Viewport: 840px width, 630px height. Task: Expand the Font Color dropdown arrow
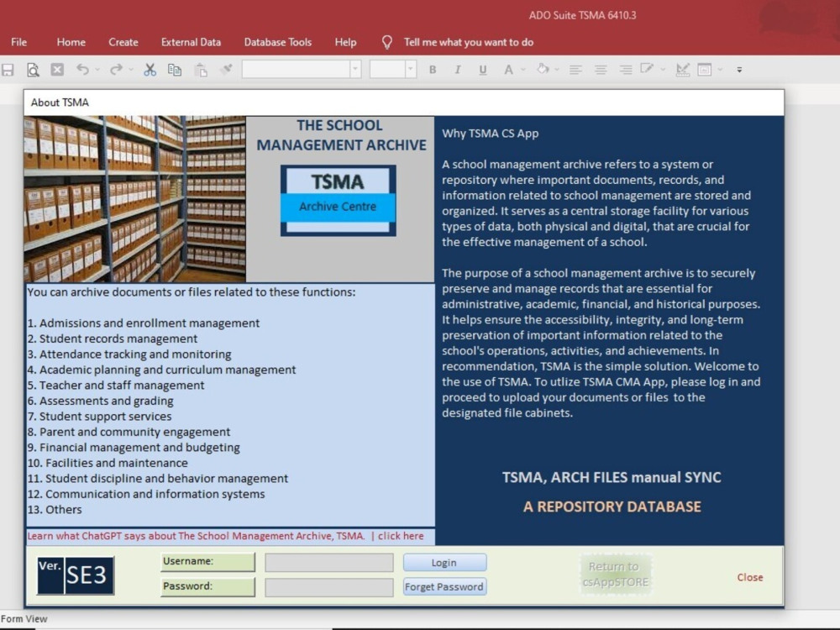pyautogui.click(x=523, y=70)
